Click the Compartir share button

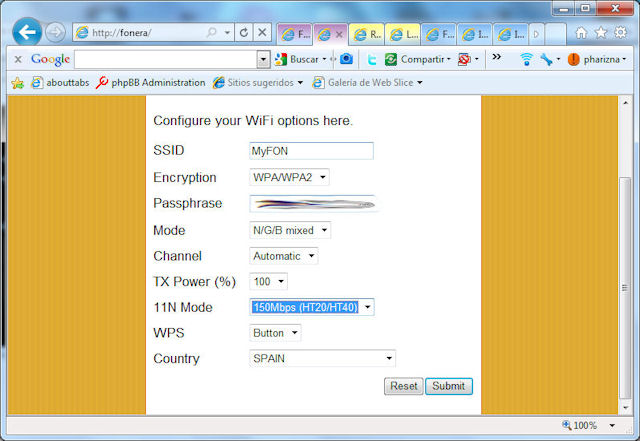click(417, 60)
